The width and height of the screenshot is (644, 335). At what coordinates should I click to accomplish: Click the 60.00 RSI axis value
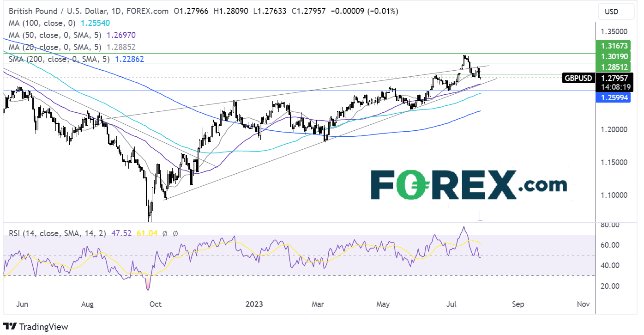point(610,245)
